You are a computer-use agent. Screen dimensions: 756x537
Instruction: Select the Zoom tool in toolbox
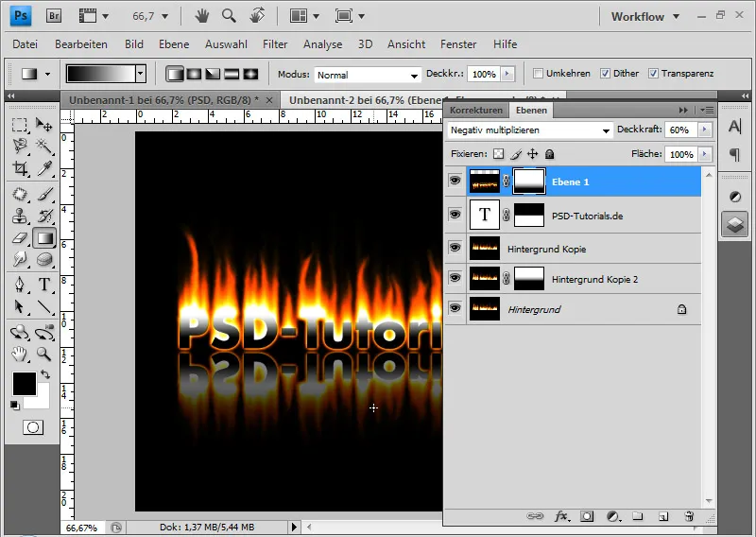(x=44, y=354)
